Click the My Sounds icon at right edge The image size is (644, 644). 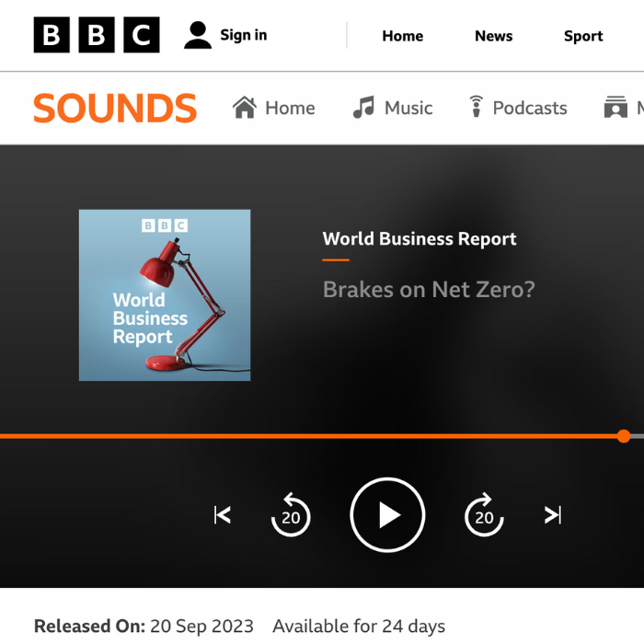615,108
